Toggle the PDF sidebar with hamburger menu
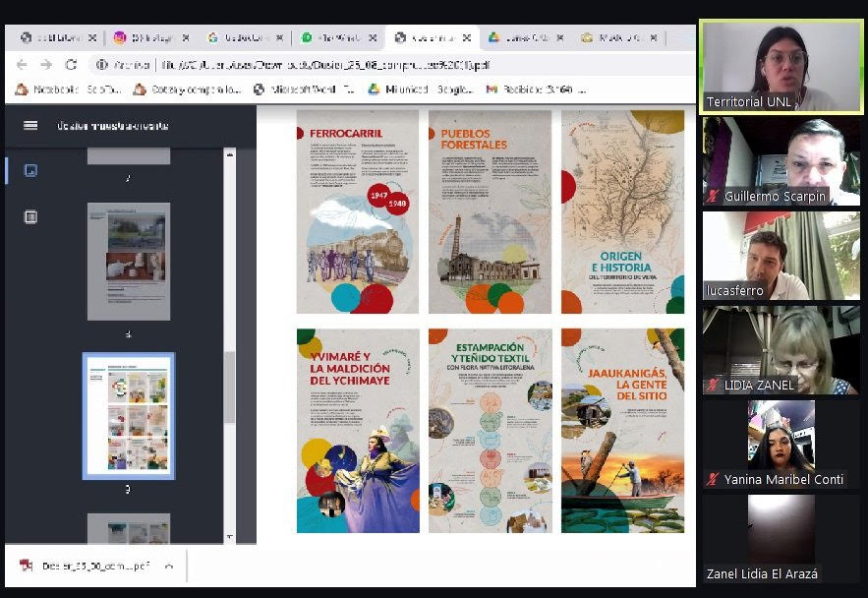This screenshot has height=598, width=868. (30, 126)
